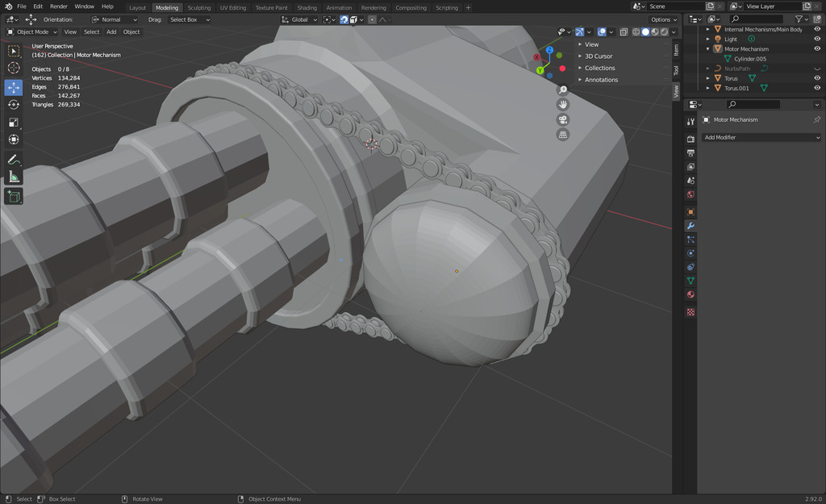Pick the Add Cube tool

(14, 196)
